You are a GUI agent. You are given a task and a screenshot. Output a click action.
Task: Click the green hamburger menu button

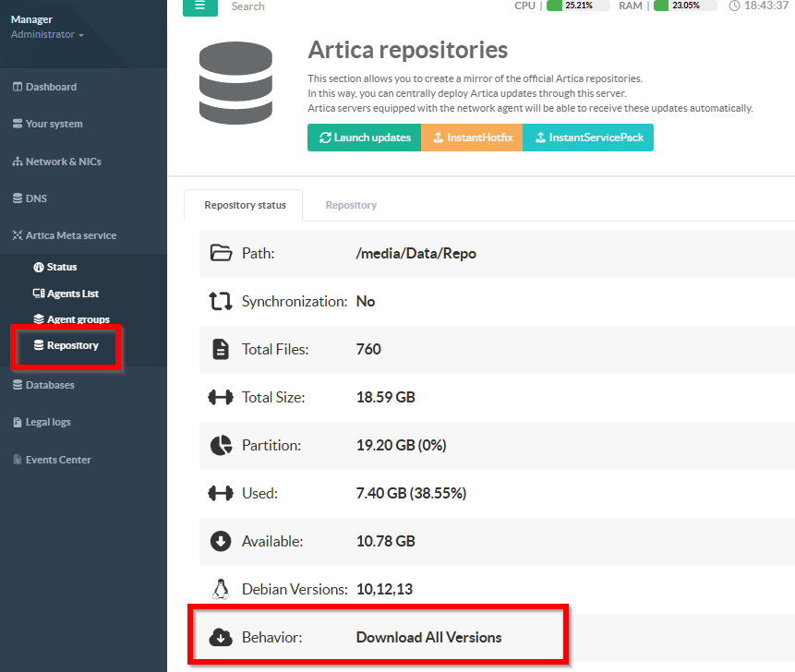(199, 6)
